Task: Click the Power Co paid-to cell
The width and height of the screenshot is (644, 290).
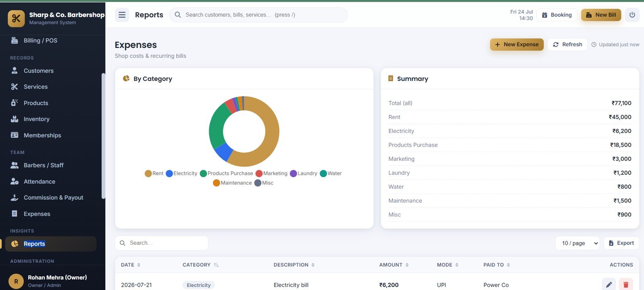Action: (496, 285)
